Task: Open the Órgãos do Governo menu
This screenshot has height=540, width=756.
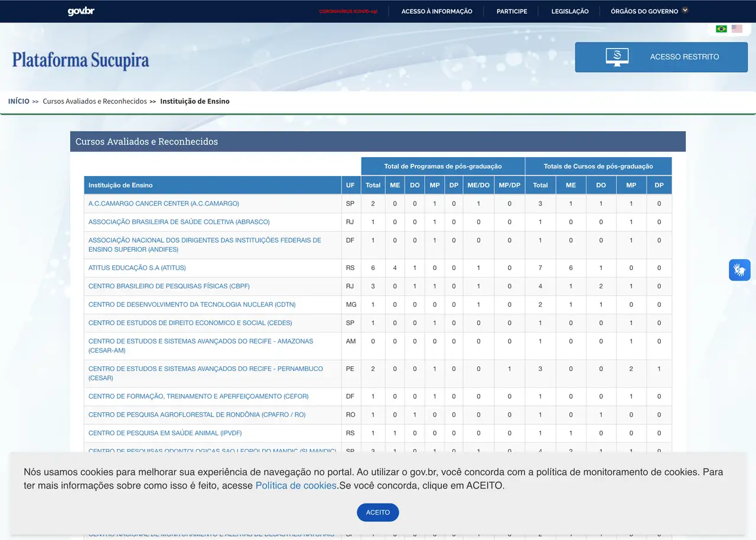Action: [x=644, y=11]
